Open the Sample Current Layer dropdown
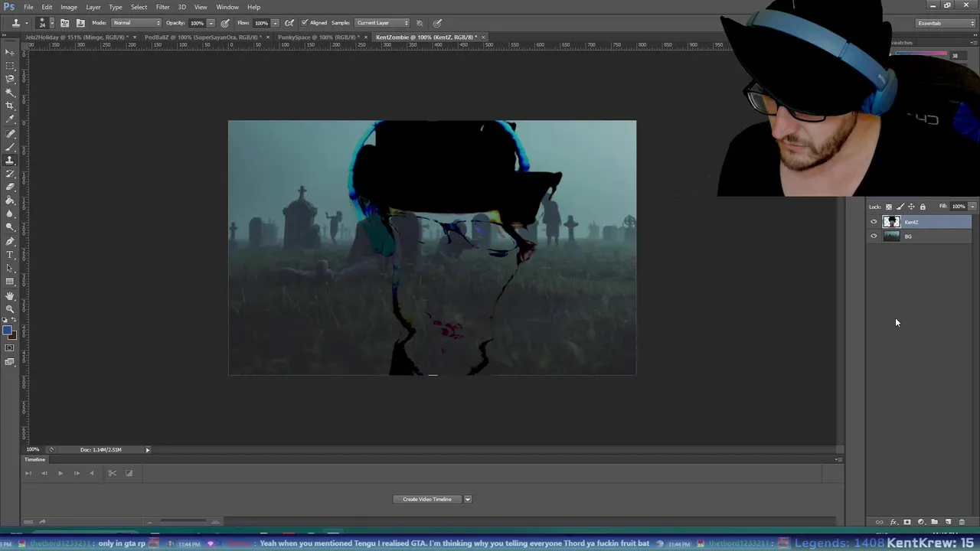980x551 pixels. 382,23
